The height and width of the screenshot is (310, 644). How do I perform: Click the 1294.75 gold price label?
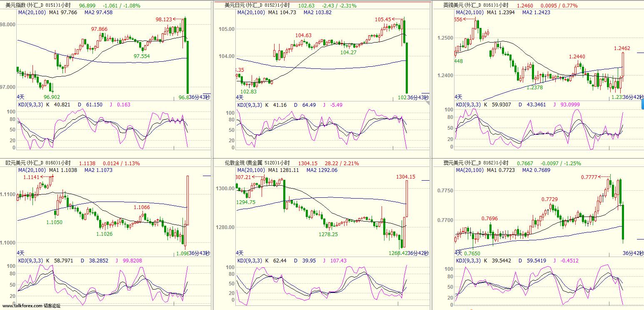click(x=246, y=202)
